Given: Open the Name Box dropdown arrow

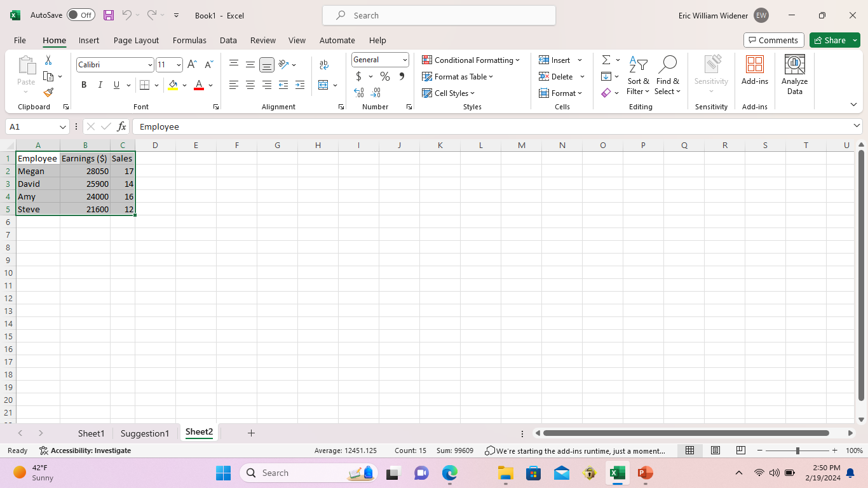Looking at the screenshot, I should pyautogui.click(x=62, y=126).
